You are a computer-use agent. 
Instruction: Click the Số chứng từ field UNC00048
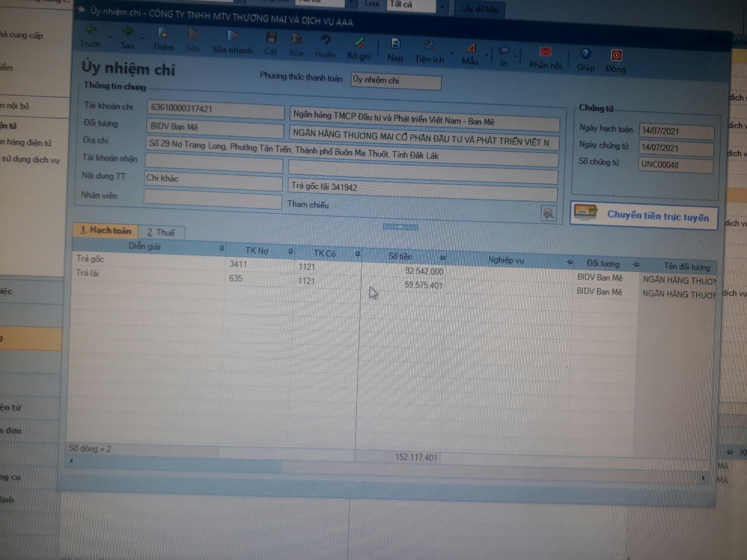click(x=676, y=165)
